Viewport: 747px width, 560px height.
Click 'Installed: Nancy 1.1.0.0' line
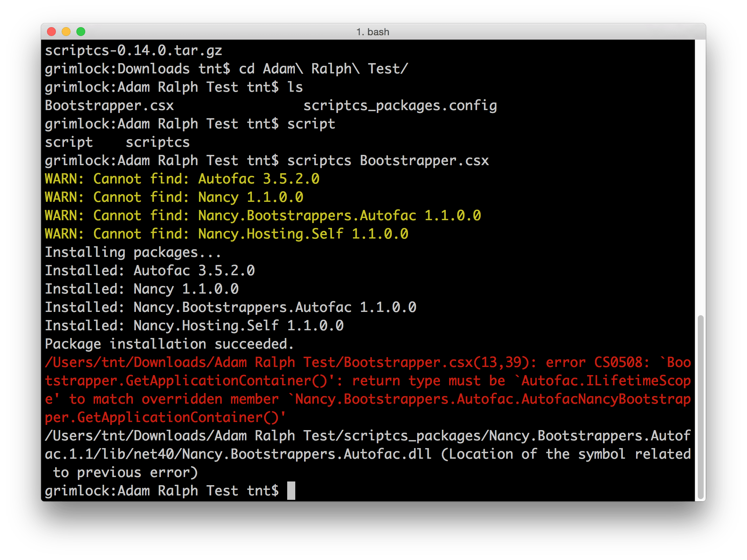tap(142, 289)
